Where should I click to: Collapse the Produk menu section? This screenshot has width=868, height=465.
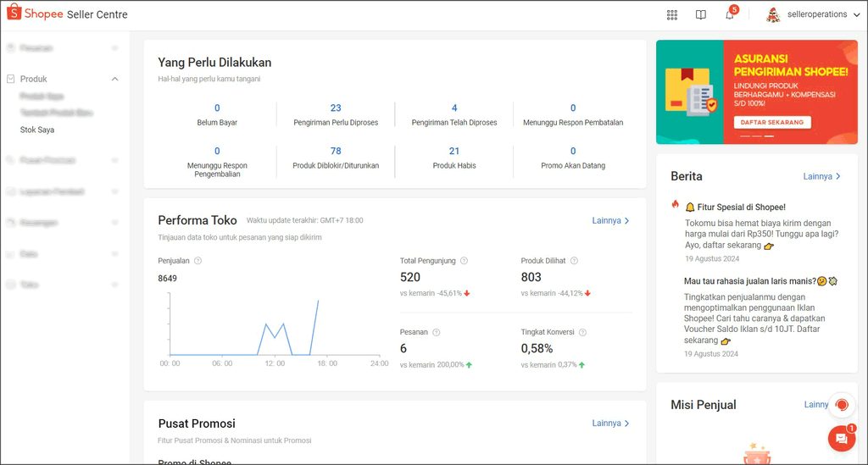(114, 79)
